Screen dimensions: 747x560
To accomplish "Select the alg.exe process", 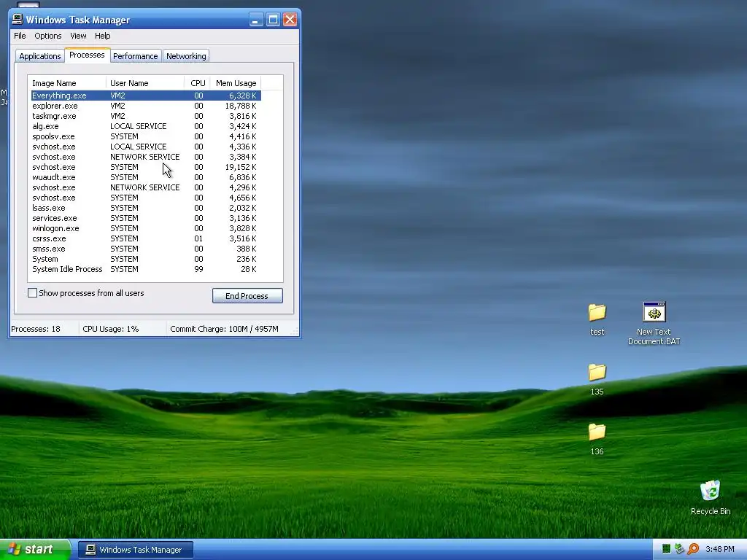I will click(x=146, y=126).
